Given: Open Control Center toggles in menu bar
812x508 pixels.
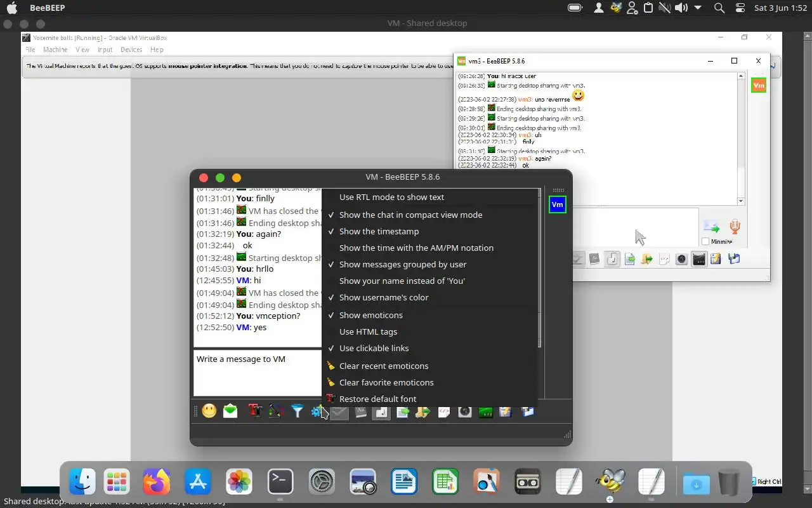Looking at the screenshot, I should click(x=740, y=8).
